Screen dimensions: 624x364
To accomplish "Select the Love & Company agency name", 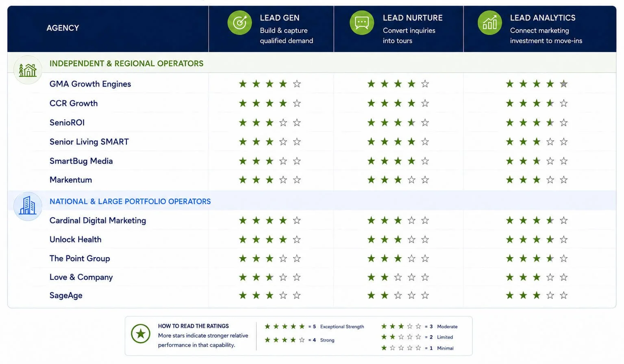I will [81, 277].
